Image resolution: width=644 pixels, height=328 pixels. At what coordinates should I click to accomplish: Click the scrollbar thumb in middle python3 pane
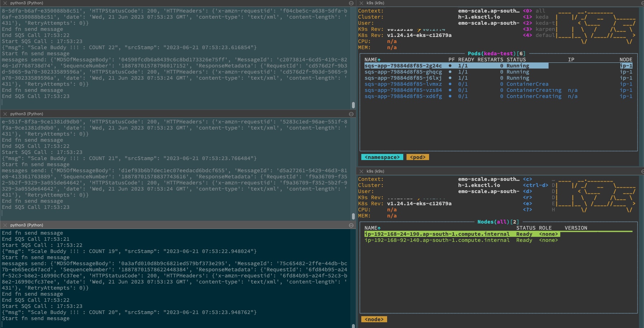click(353, 216)
